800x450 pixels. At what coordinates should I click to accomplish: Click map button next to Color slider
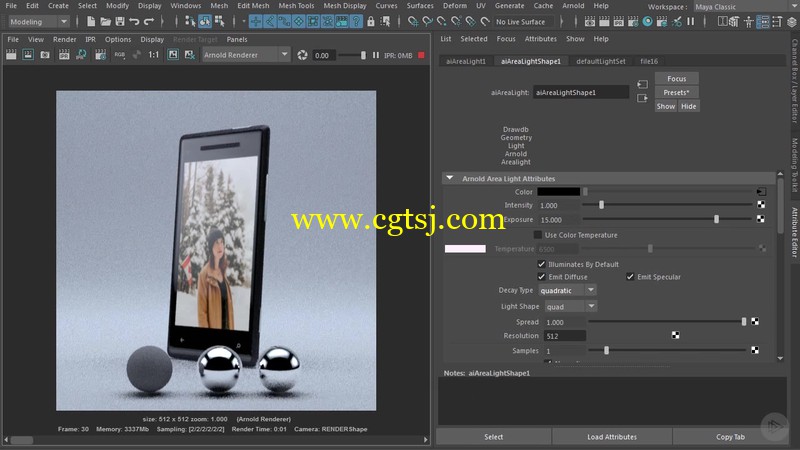tap(761, 192)
